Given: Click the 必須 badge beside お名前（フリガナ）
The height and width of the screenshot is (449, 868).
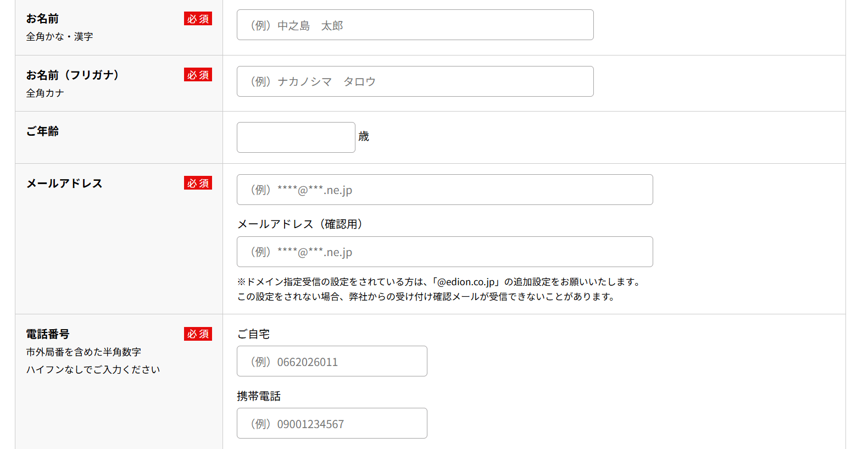Looking at the screenshot, I should tap(198, 75).
